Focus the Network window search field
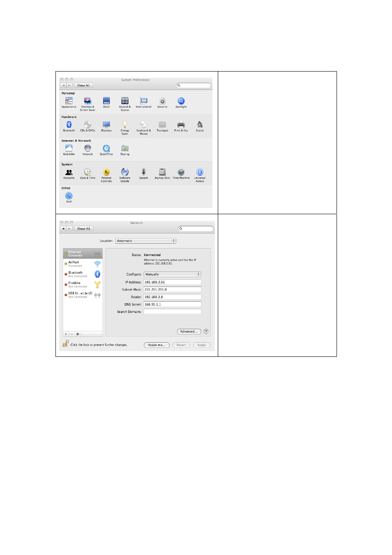The image size is (392, 555). click(196, 229)
